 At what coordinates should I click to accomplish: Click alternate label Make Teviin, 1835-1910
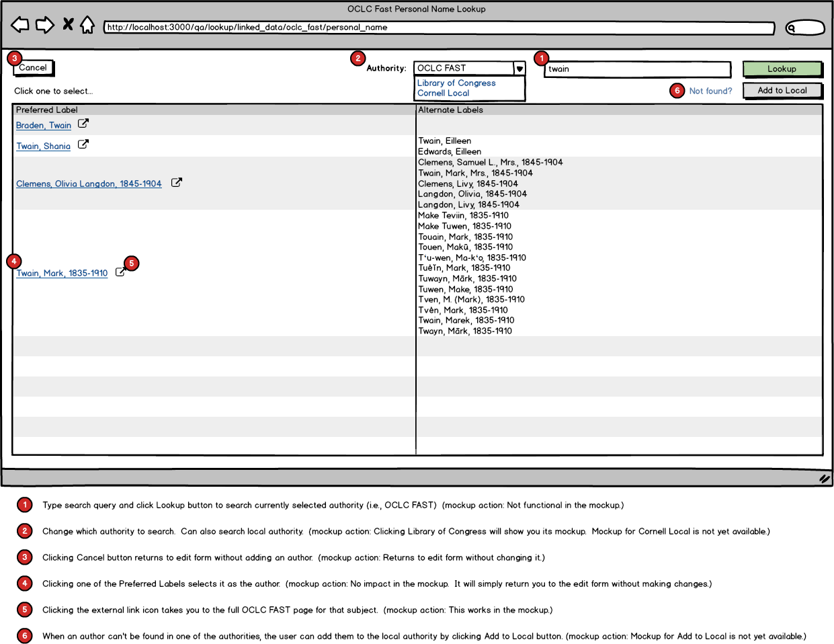463,216
